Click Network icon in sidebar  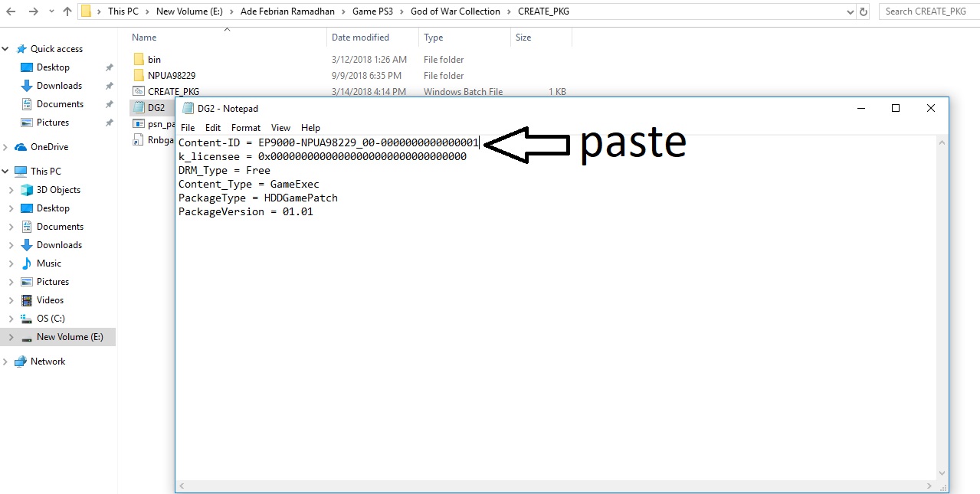(21, 362)
